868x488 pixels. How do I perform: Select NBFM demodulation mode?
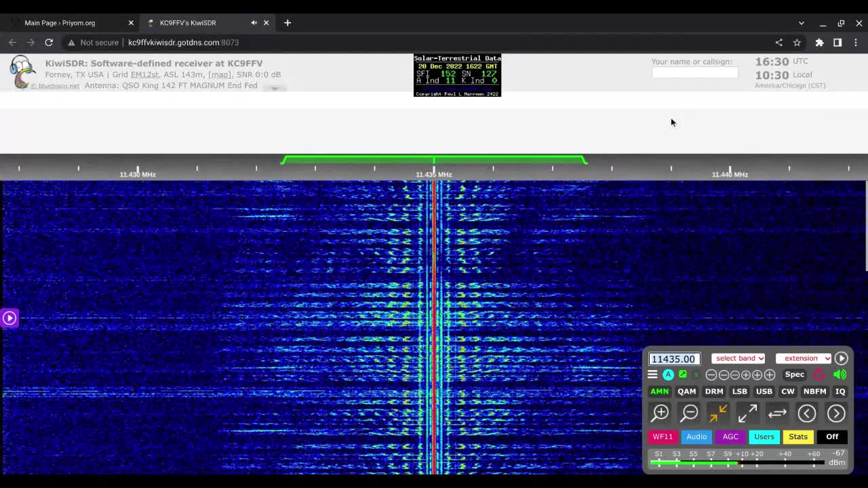click(814, 391)
